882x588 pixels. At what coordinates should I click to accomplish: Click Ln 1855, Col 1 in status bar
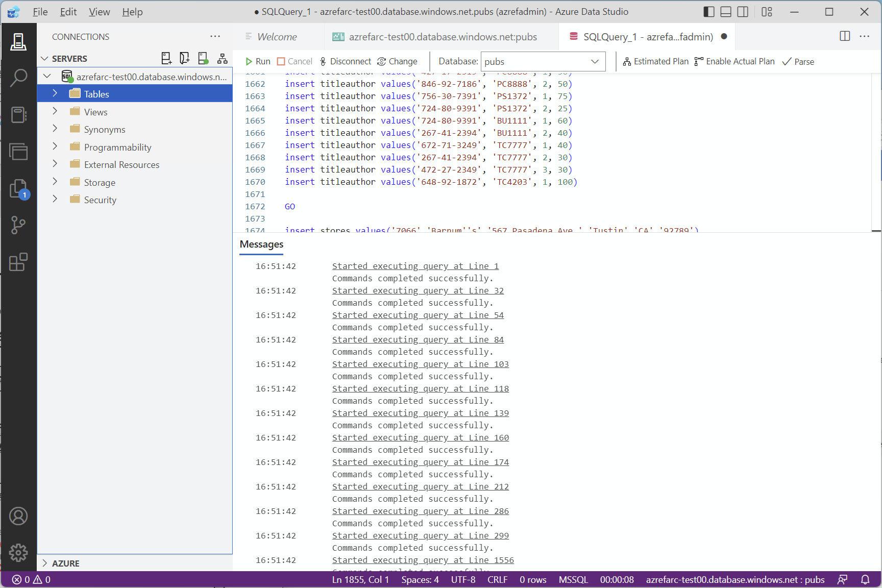(360, 580)
